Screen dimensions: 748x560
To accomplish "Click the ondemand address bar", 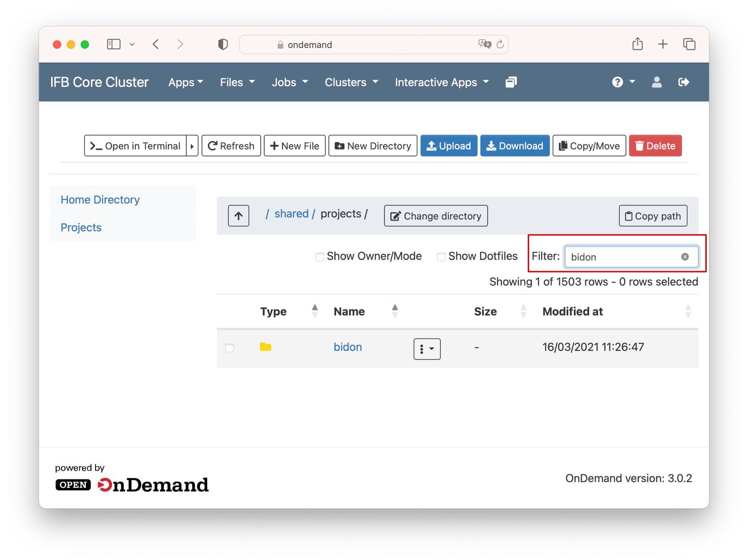I will tap(374, 44).
